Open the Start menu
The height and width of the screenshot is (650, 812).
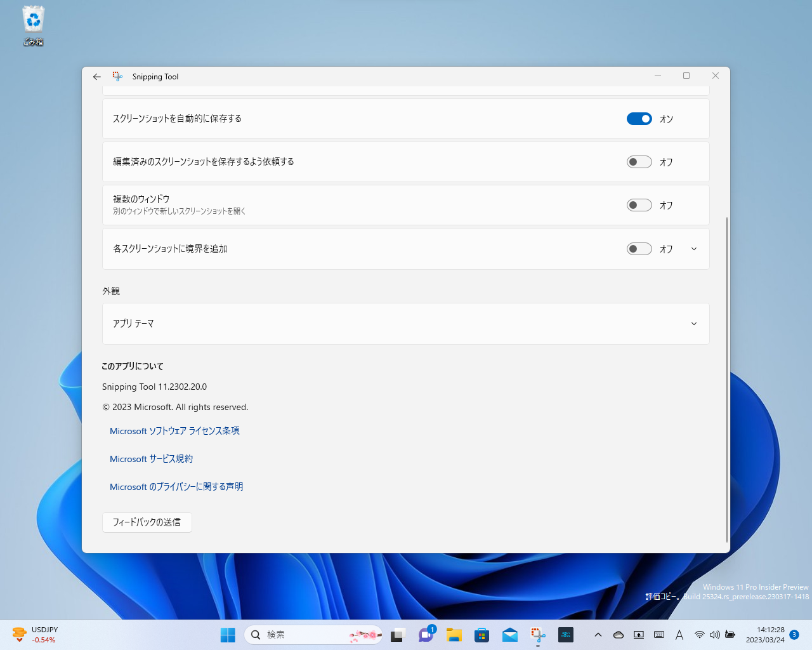coord(228,634)
